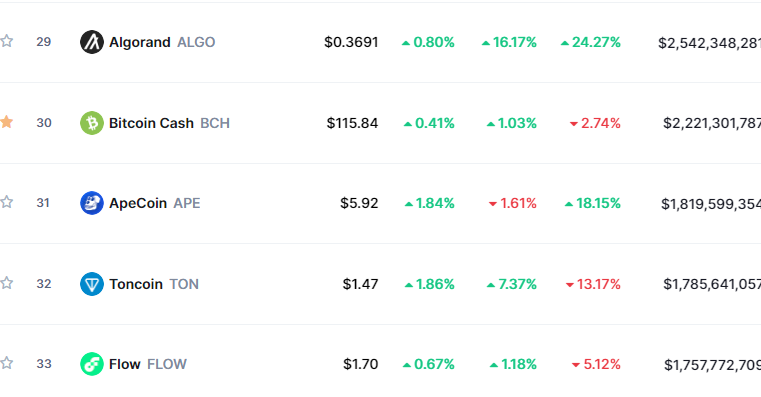Image resolution: width=761 pixels, height=397 pixels.
Task: Remove Bitcoin Cash from watchlist star
Action: pyautogui.click(x=6, y=122)
